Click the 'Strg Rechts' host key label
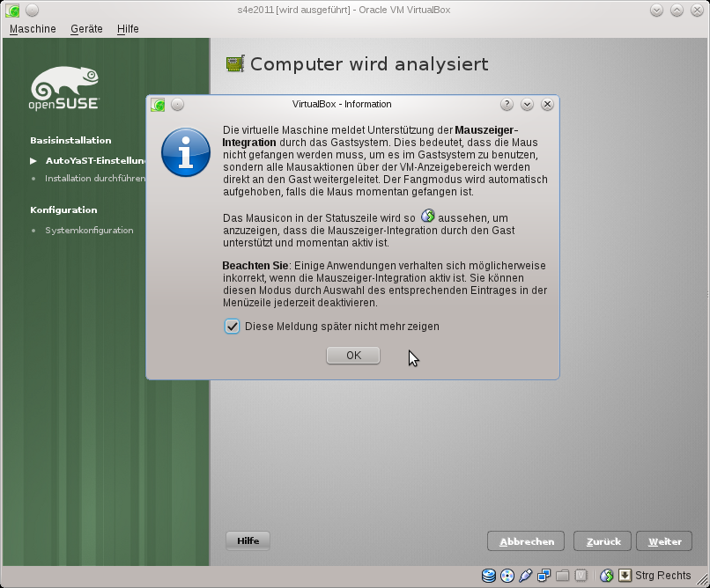Screen dimensions: 710x588 663,576
